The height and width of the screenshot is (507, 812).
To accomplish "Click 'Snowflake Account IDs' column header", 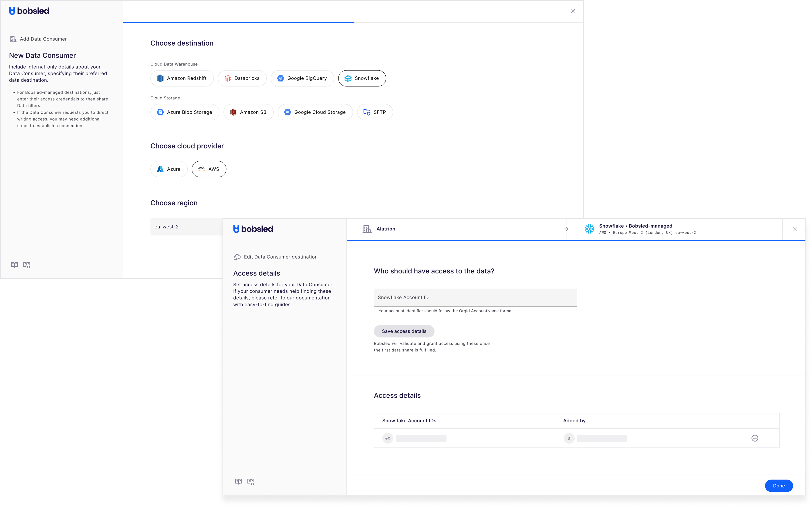I will click(x=409, y=421).
